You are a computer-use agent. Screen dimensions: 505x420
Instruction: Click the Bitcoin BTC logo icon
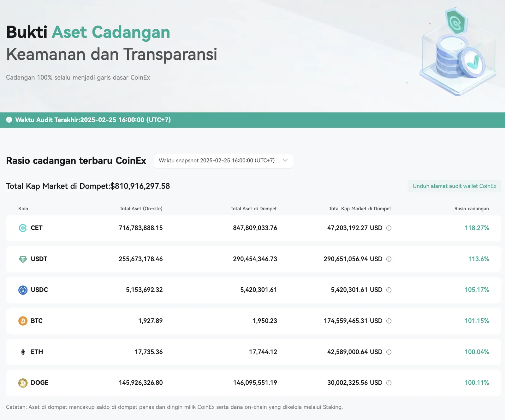[x=23, y=321]
